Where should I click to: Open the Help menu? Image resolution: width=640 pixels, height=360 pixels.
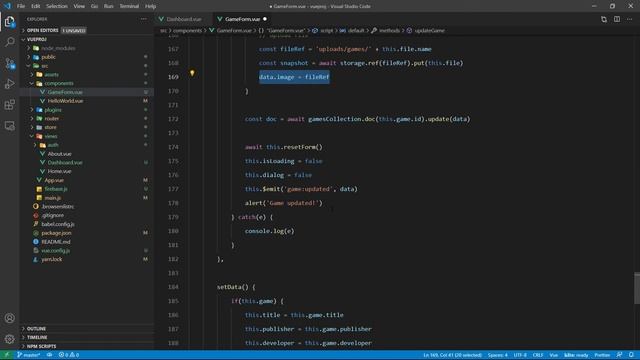tap(151, 6)
